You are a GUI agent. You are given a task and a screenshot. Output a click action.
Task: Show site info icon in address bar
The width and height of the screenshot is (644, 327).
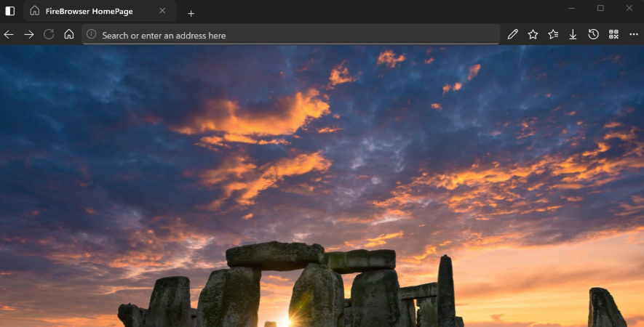tap(92, 35)
